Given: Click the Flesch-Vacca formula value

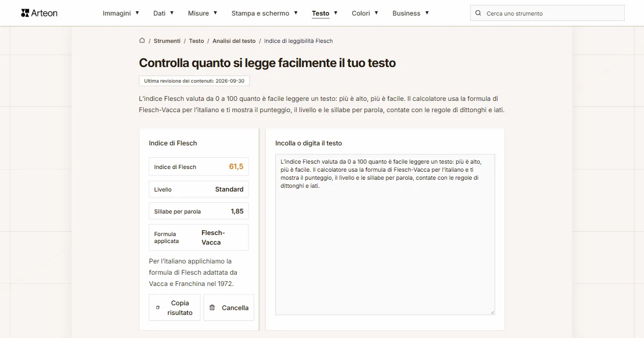Looking at the screenshot, I should coord(213,237).
